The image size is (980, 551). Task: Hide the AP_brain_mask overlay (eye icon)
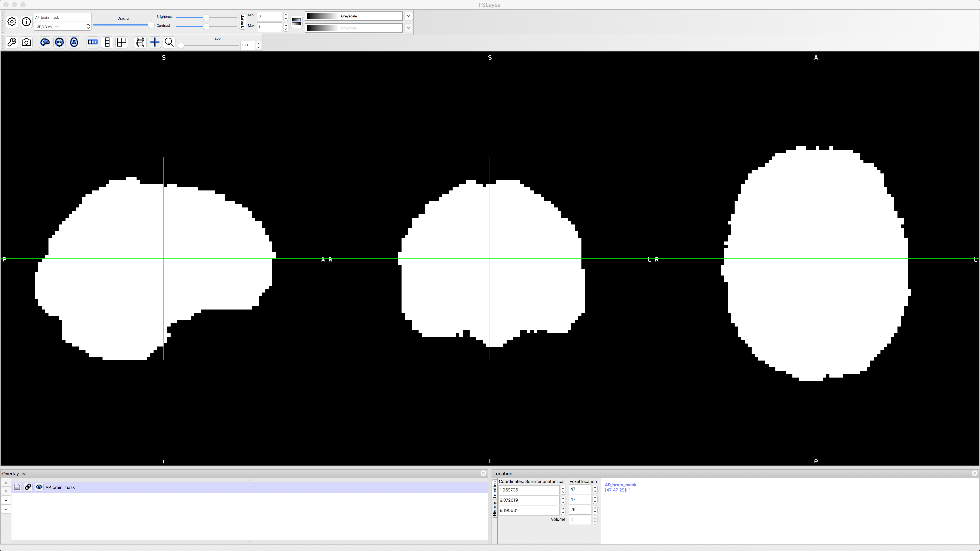[x=39, y=487]
